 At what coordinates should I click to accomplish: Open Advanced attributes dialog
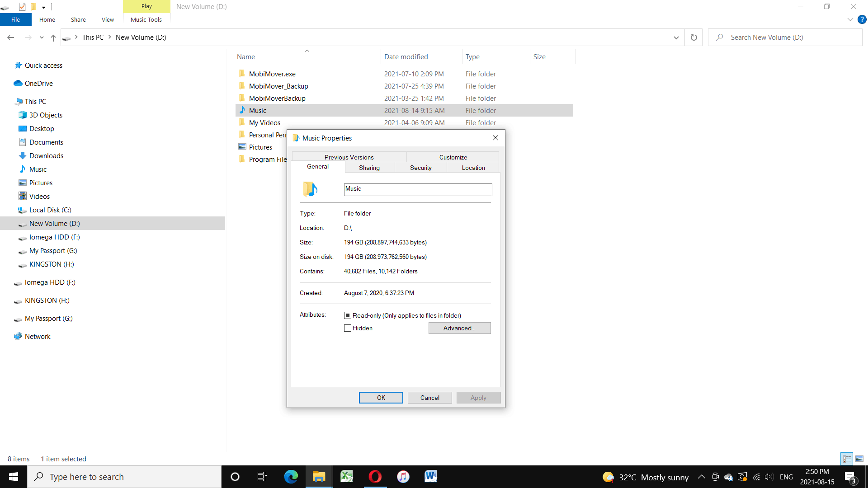coord(459,328)
